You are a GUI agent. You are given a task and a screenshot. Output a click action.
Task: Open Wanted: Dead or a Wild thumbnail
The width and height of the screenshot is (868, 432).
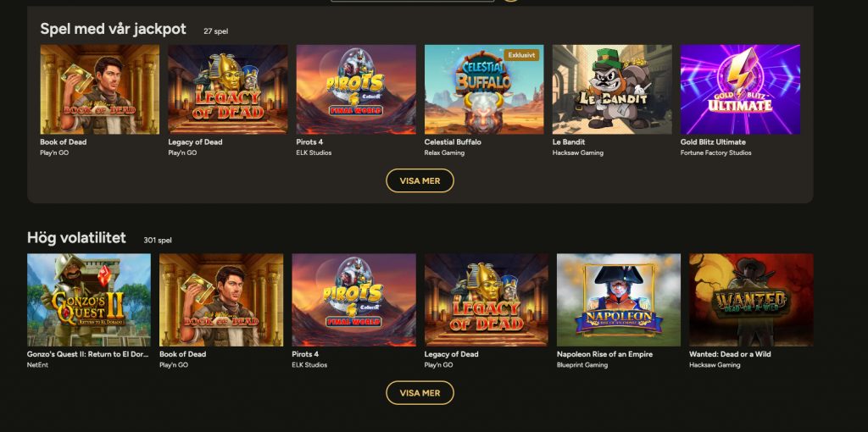pyautogui.click(x=751, y=300)
